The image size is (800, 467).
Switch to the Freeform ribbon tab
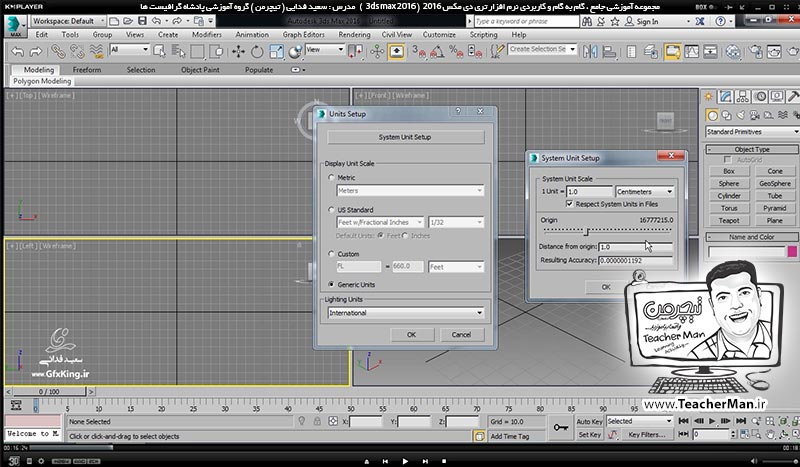coord(87,70)
